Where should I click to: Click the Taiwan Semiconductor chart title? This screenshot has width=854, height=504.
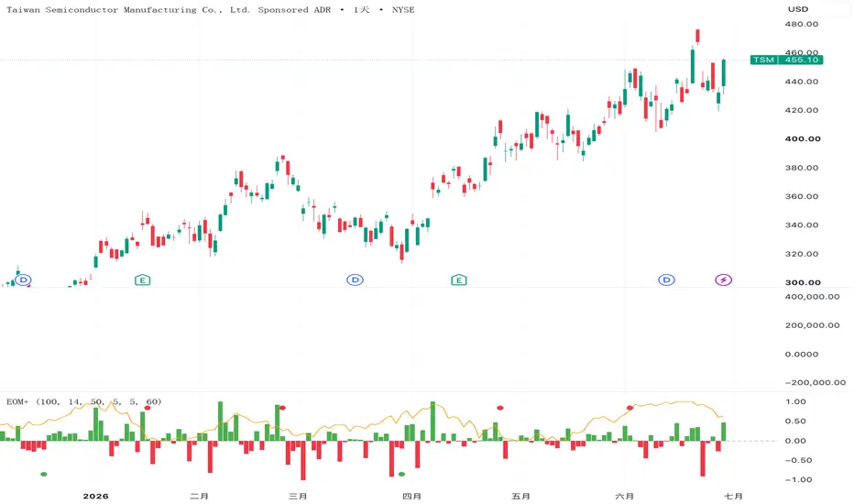[169, 10]
